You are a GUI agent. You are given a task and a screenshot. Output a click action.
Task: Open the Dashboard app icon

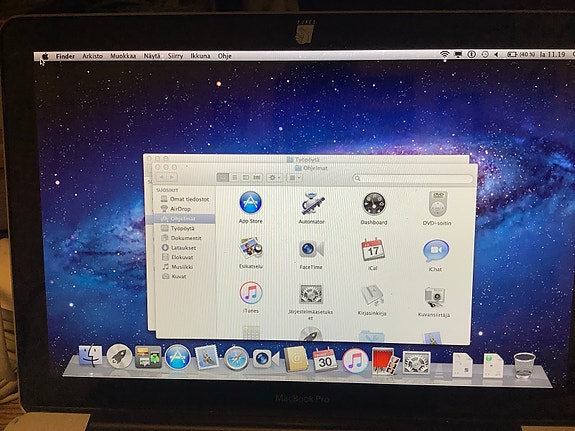374,204
